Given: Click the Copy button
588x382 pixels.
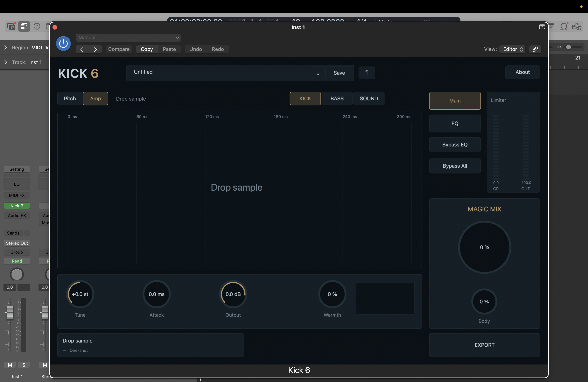Looking at the screenshot, I should pos(147,49).
